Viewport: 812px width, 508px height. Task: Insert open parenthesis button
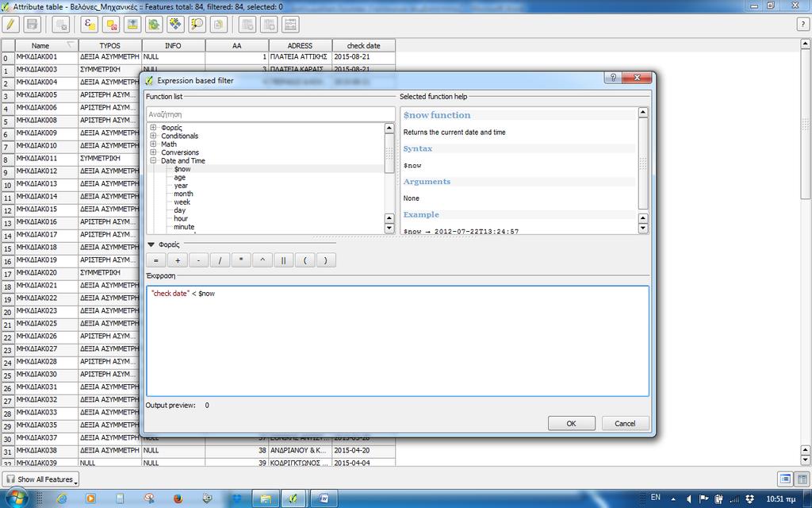pos(304,260)
